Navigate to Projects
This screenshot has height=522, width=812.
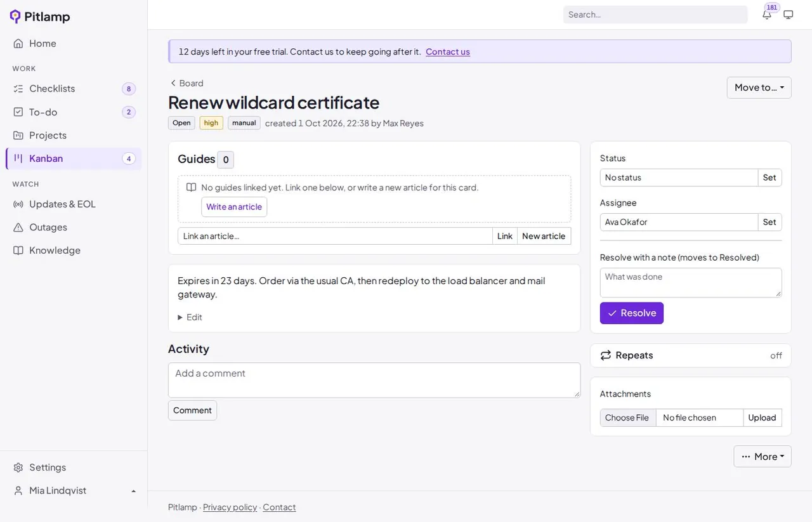point(74,135)
